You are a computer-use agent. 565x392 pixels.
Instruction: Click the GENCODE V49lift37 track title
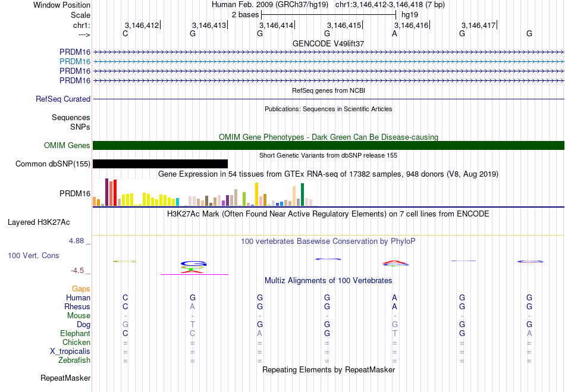coord(328,43)
